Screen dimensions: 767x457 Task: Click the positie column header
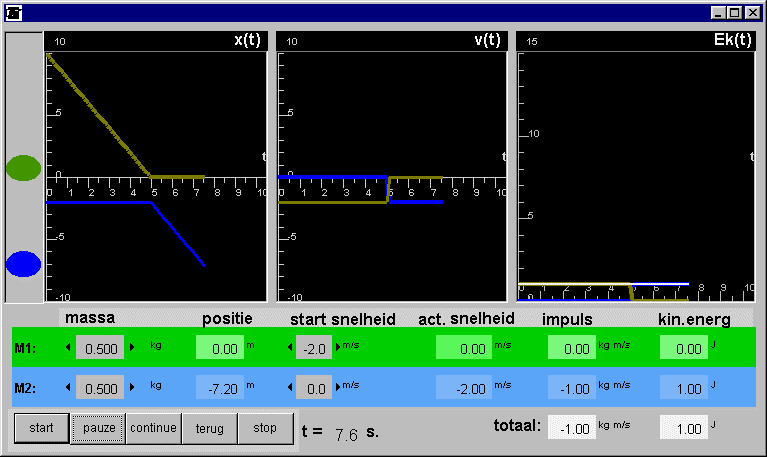(227, 319)
